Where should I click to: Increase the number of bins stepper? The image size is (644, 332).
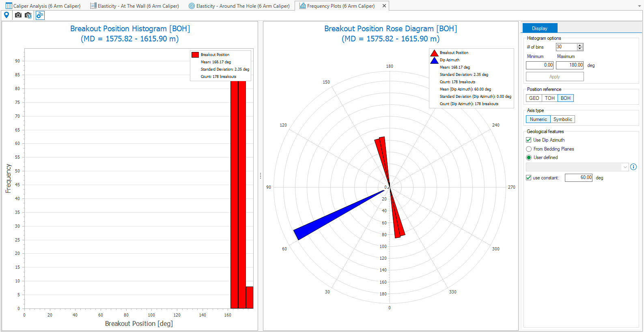[x=580, y=45]
